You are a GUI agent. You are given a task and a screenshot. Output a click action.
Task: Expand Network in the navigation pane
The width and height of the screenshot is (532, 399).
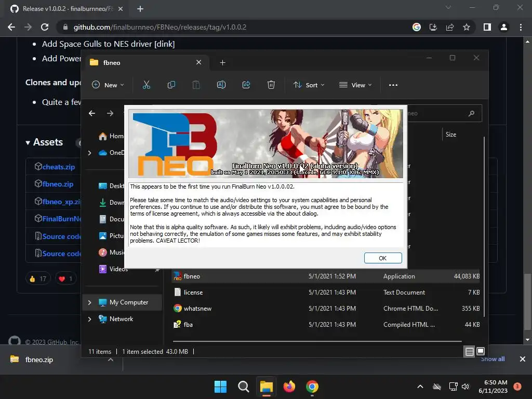click(89, 319)
